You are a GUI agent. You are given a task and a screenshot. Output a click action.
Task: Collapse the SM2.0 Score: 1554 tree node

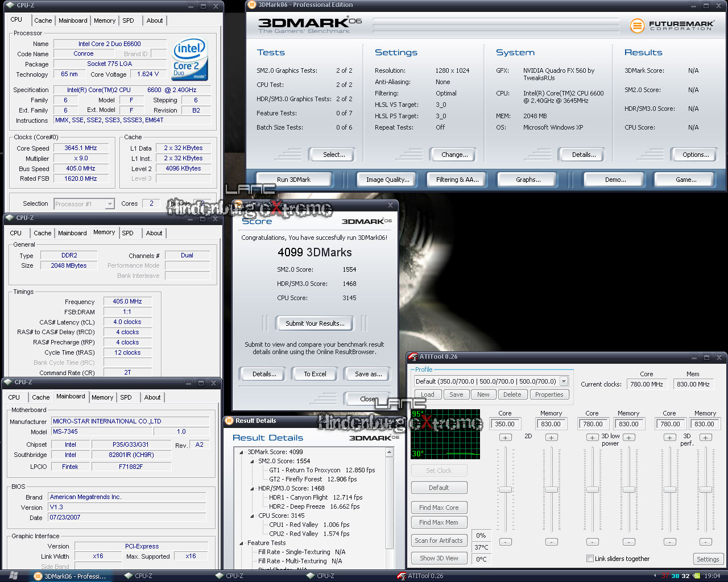[x=253, y=462]
